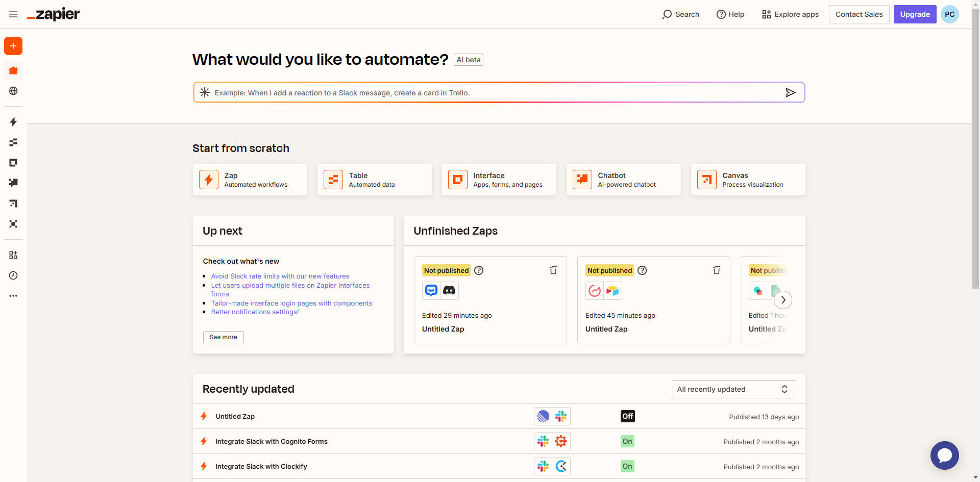Open the Help menu

coord(730,14)
